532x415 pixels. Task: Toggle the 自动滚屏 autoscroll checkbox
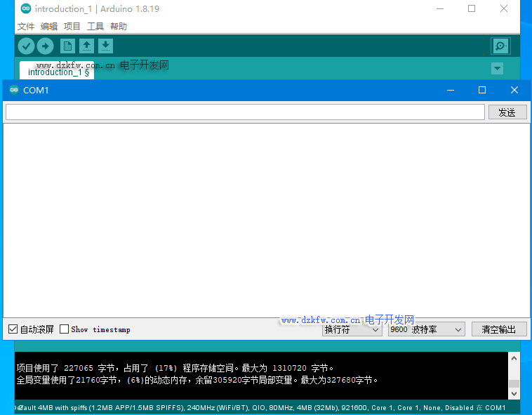coord(13,329)
